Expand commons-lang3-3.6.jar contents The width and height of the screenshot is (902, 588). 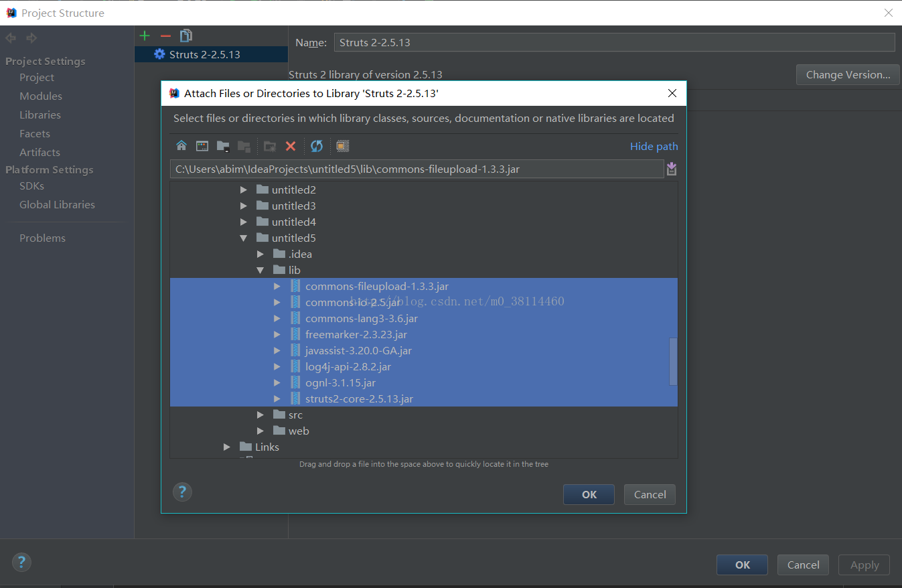click(277, 318)
